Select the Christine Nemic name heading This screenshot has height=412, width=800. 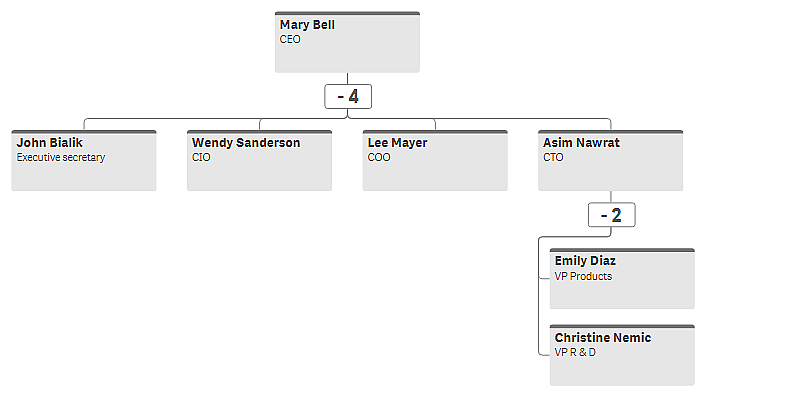coord(603,338)
